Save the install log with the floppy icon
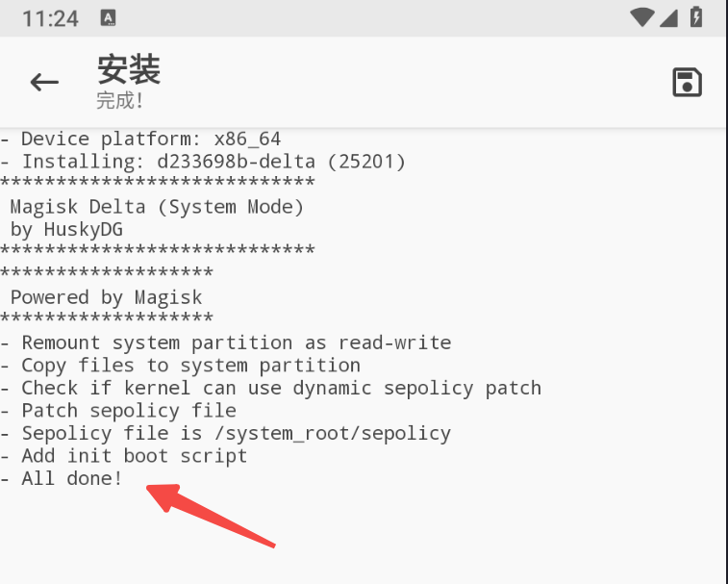 (x=688, y=82)
